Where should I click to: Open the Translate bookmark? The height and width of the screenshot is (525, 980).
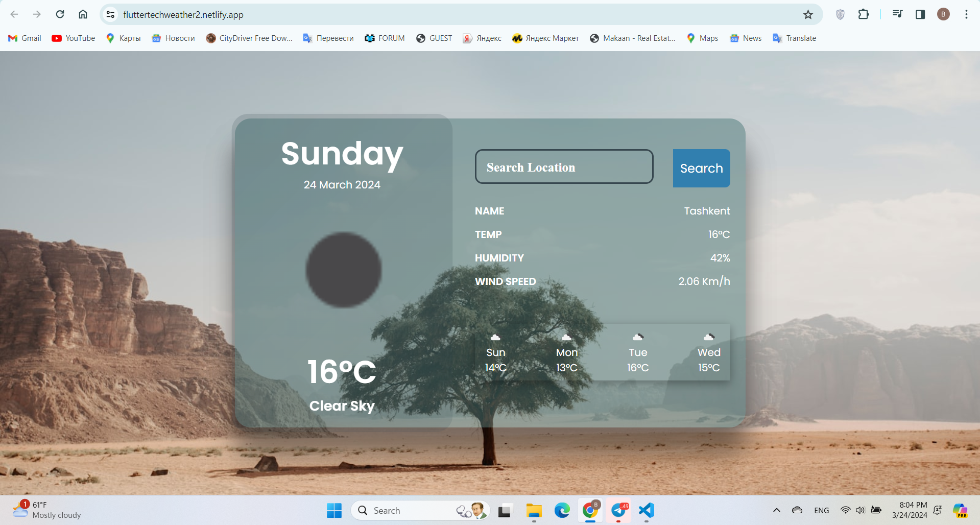coord(794,38)
